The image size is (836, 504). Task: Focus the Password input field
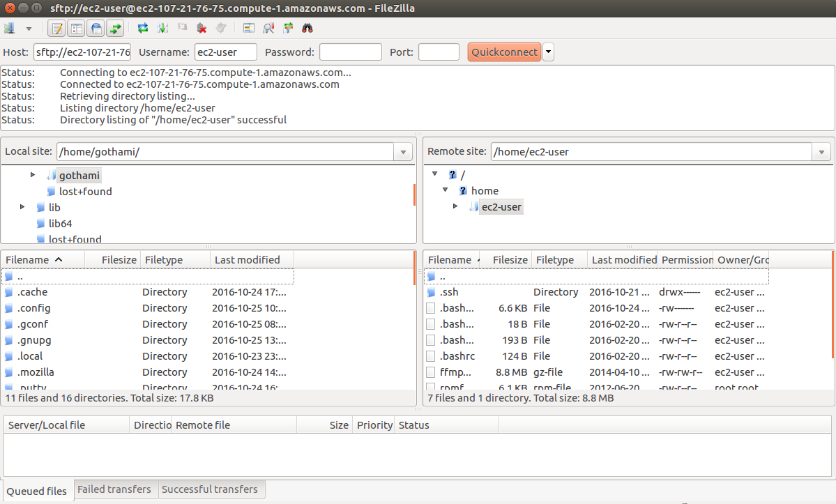tap(350, 52)
